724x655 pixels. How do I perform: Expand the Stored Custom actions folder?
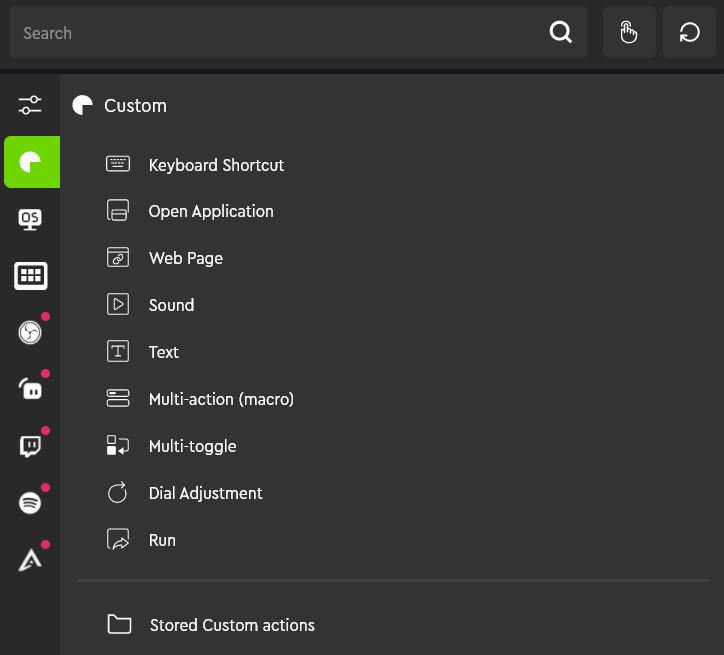pyautogui.click(x=211, y=625)
